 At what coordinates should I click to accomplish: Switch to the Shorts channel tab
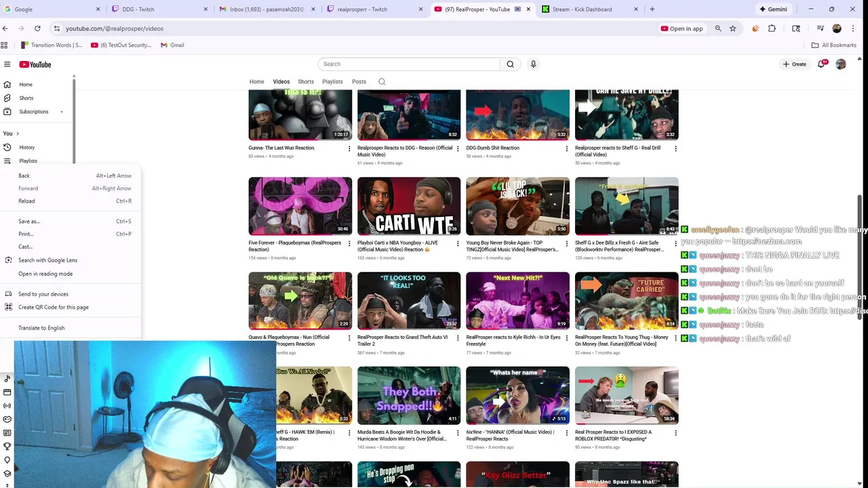306,81
